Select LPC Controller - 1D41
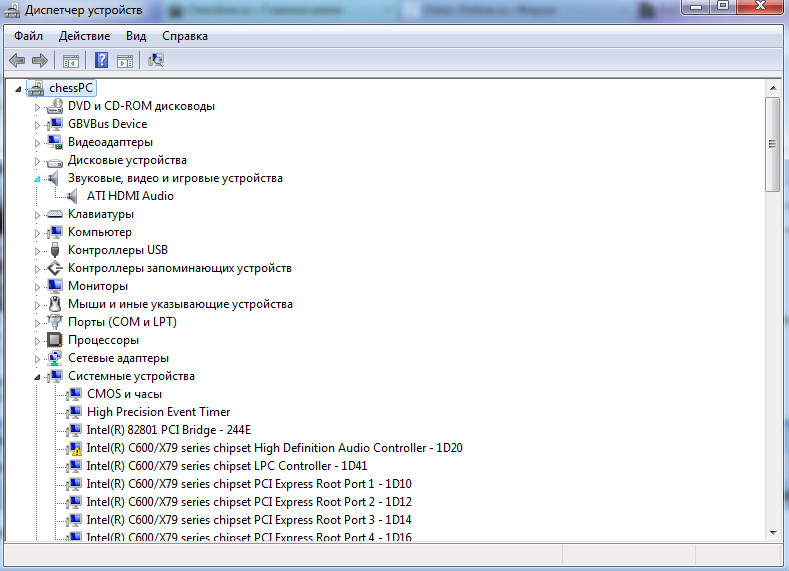Viewport: 789px width, 571px height. [227, 466]
